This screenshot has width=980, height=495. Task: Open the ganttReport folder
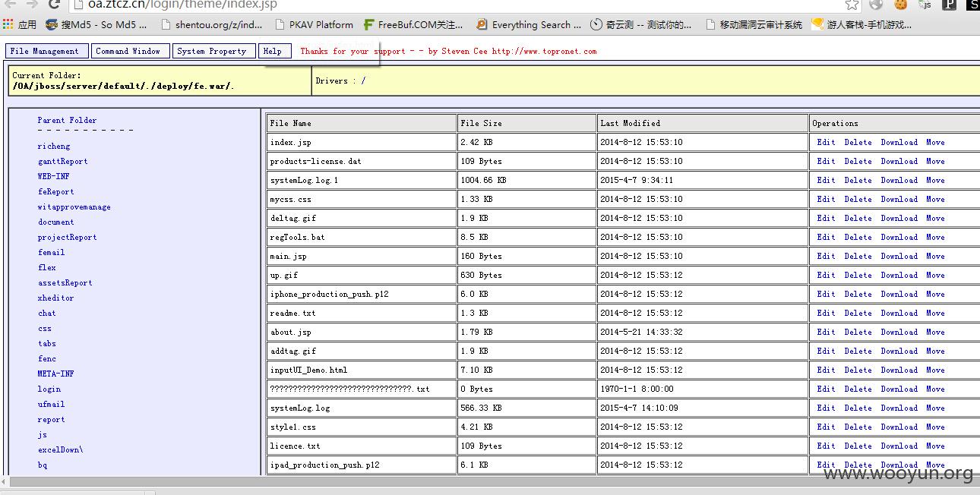[x=63, y=161]
